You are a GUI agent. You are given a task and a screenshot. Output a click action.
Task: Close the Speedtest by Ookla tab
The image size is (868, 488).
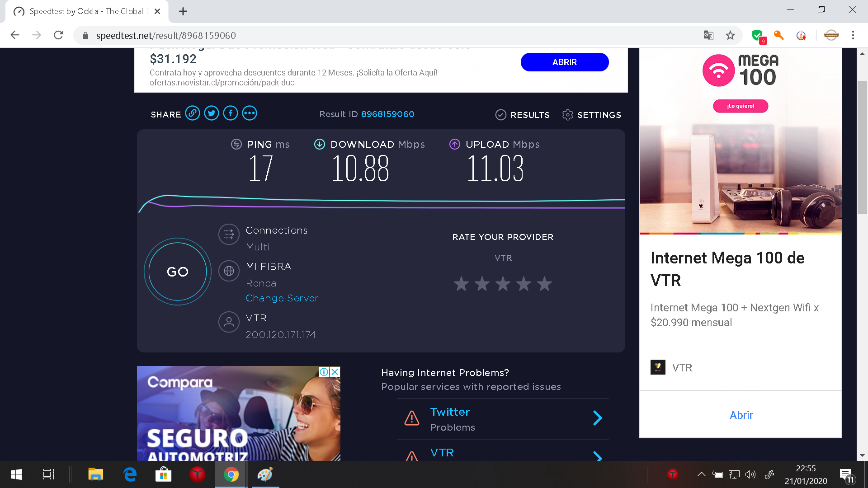point(157,11)
